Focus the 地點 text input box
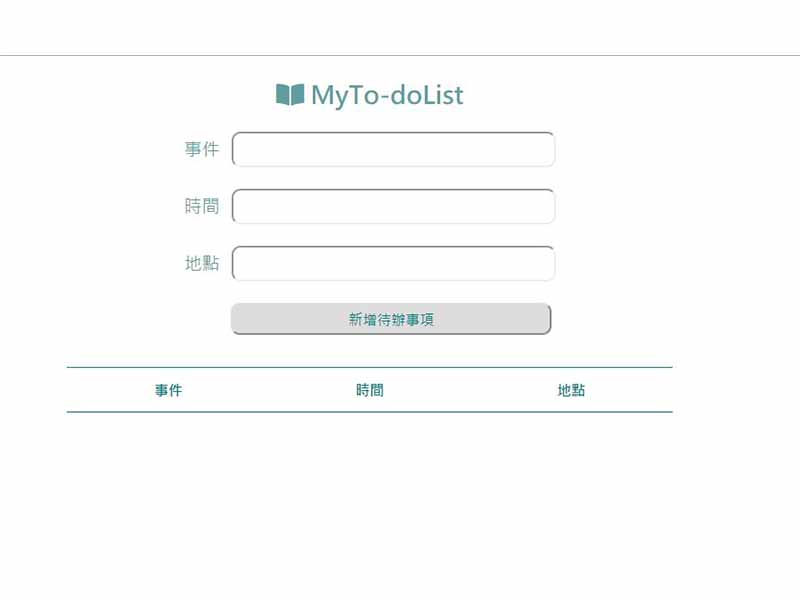 (393, 263)
